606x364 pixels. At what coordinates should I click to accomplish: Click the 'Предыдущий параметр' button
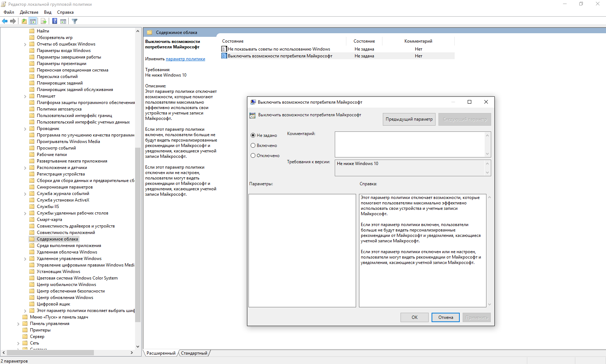[409, 119]
